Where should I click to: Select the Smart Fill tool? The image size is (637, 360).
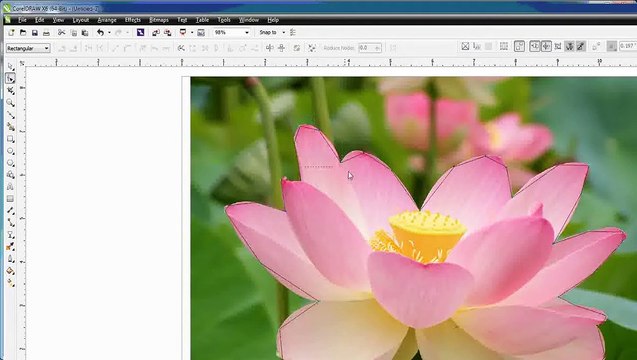pyautogui.click(x=11, y=127)
